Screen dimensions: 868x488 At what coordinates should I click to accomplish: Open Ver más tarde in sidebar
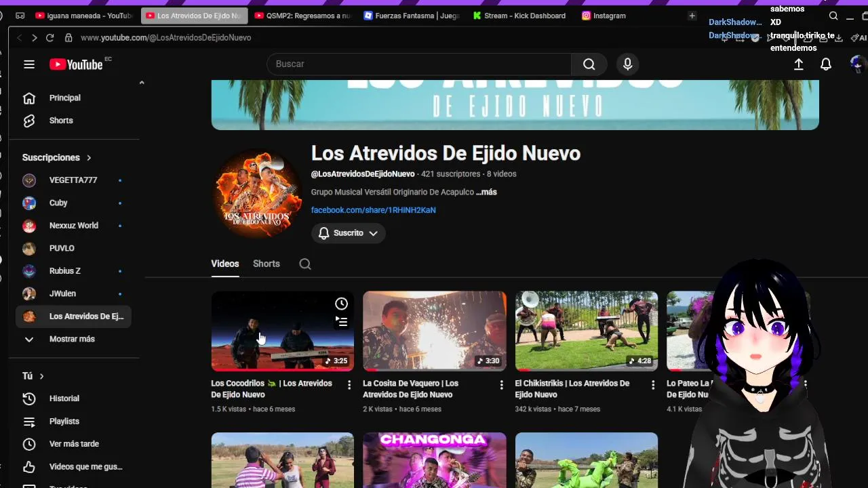[73, 444]
